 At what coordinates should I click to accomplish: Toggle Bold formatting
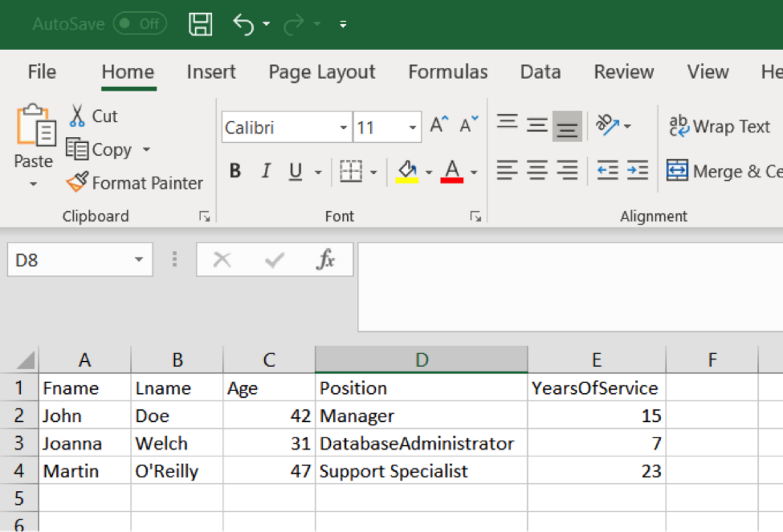click(236, 172)
